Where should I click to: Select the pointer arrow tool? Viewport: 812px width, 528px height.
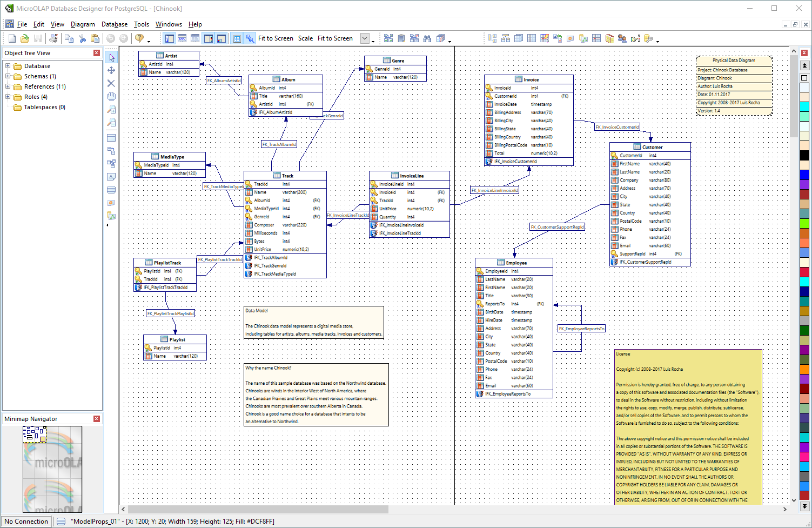pyautogui.click(x=111, y=58)
